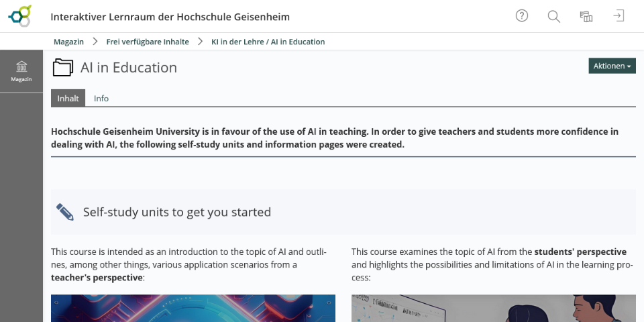Screen dimensions: 644x322
Task: Open KI in der Lehre breadcrumb link
Action: coord(268,42)
